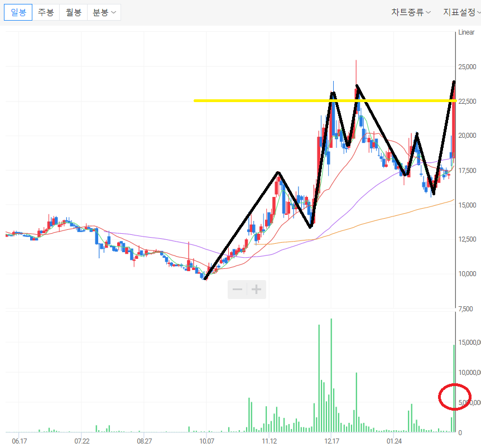
Task: Expand the 차트종류 chart type menu
Action: click(411, 12)
